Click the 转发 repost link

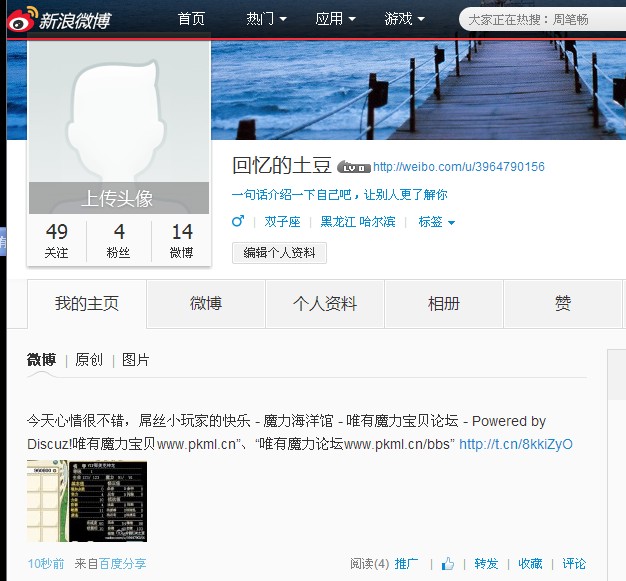coord(486,564)
